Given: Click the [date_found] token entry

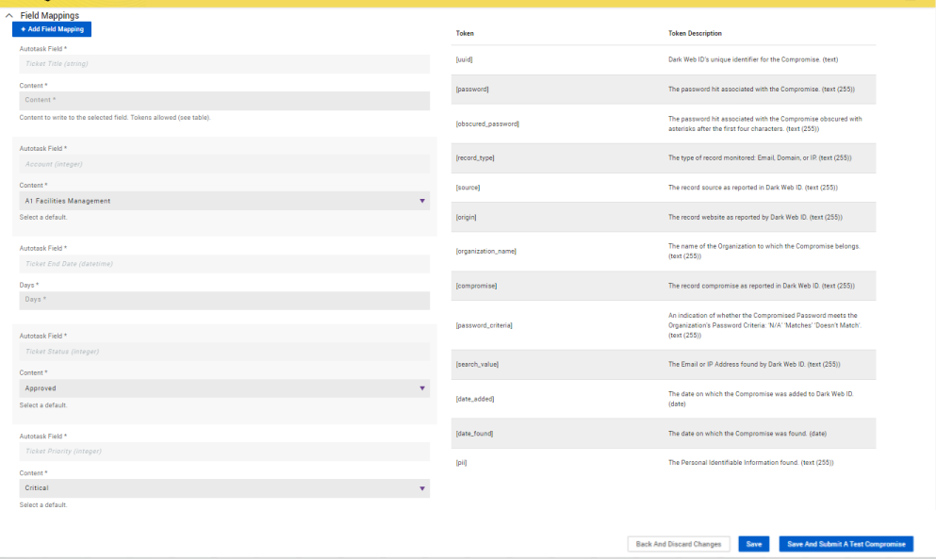Looking at the screenshot, I should pos(474,434).
